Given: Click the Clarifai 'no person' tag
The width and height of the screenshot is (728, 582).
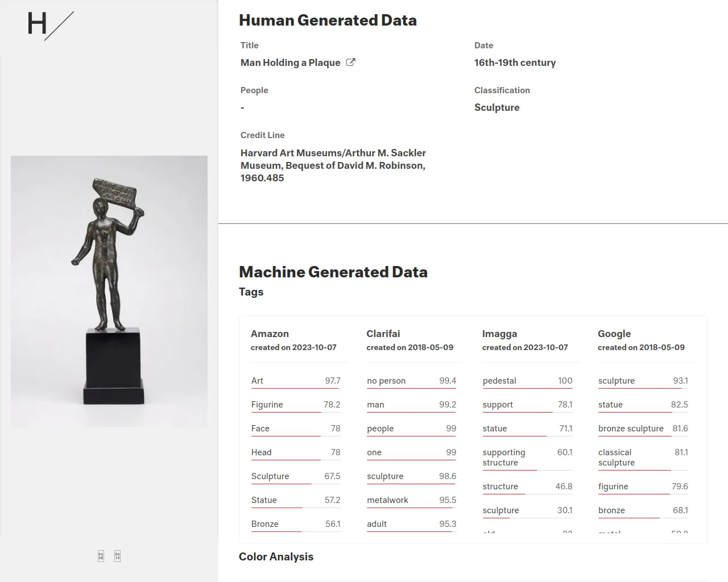Looking at the screenshot, I should click(386, 381).
